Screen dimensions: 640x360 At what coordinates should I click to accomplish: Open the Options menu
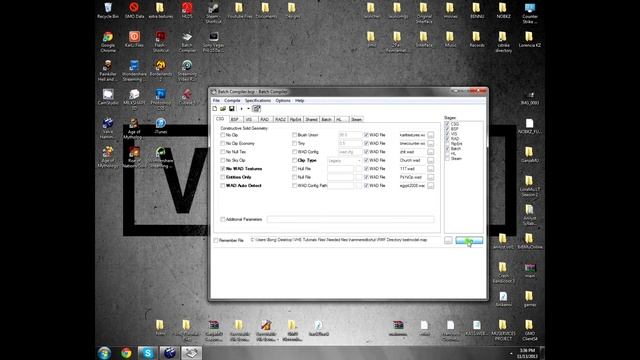coord(283,100)
